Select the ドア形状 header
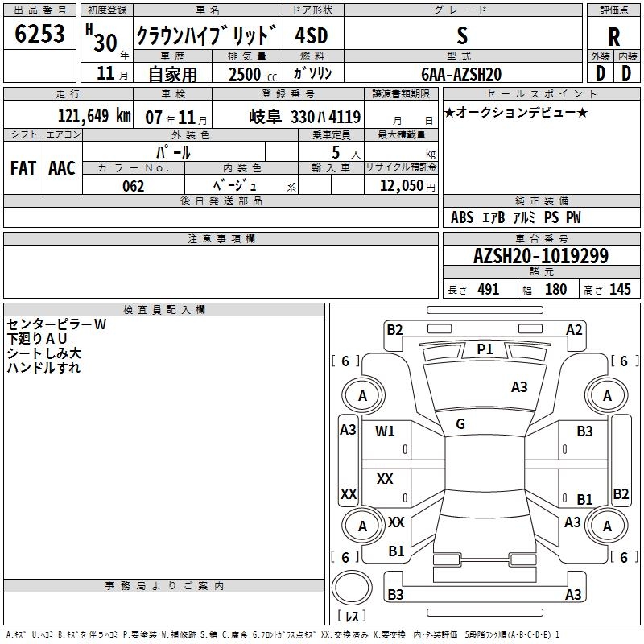This screenshot has width=644, height=644. click(313, 10)
